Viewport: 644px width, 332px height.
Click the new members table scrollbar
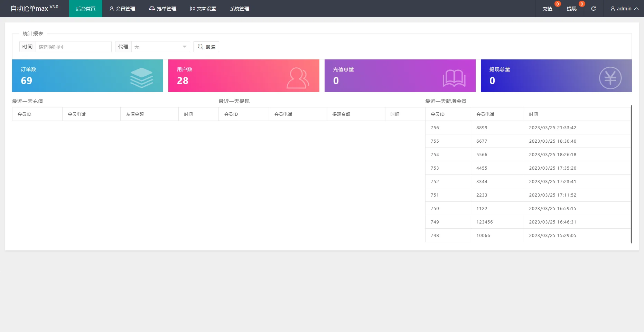[x=631, y=174]
